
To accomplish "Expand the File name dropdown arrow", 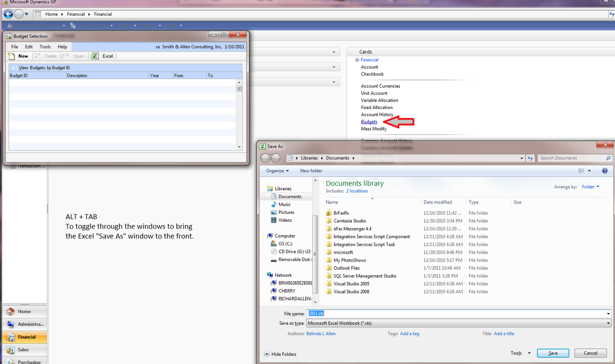I will tap(608, 314).
